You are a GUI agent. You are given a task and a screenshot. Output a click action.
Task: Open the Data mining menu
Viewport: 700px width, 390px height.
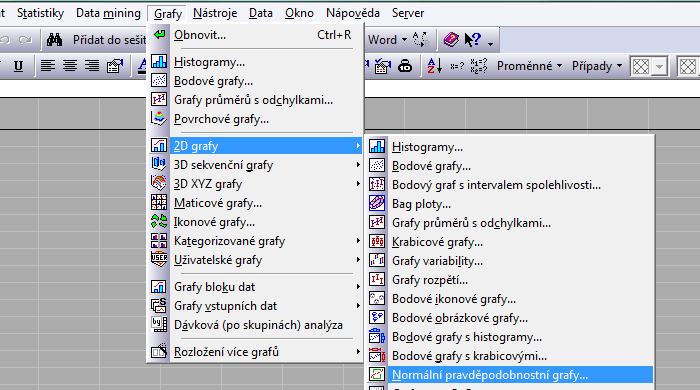click(x=108, y=13)
